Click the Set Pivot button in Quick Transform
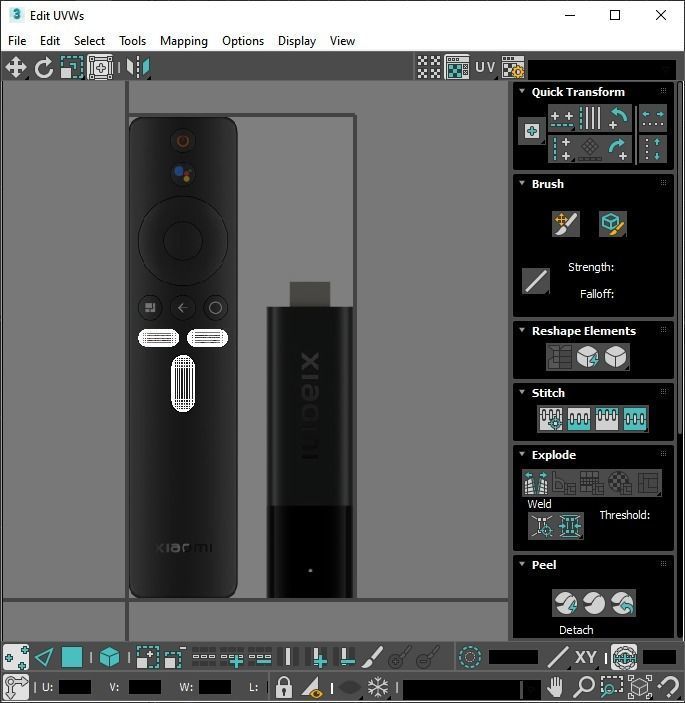The image size is (685, 703). (532, 131)
